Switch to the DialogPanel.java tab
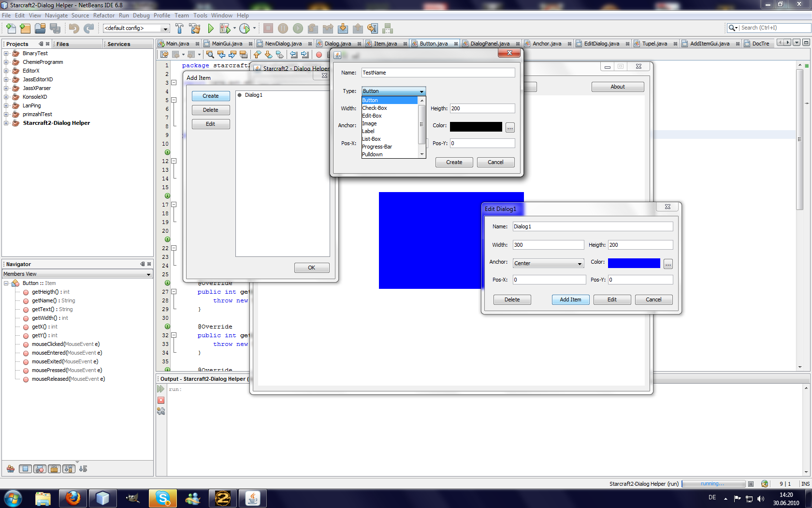This screenshot has width=812, height=508. (490, 44)
